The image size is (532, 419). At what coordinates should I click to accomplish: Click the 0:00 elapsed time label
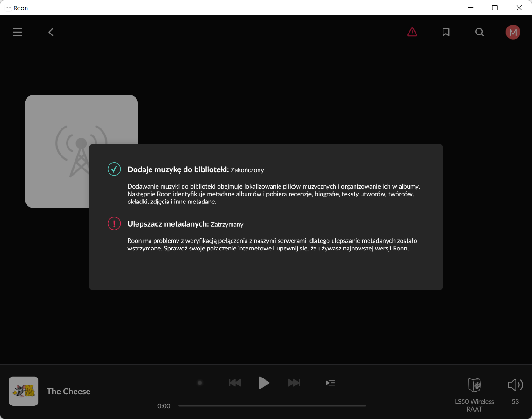coord(164,406)
